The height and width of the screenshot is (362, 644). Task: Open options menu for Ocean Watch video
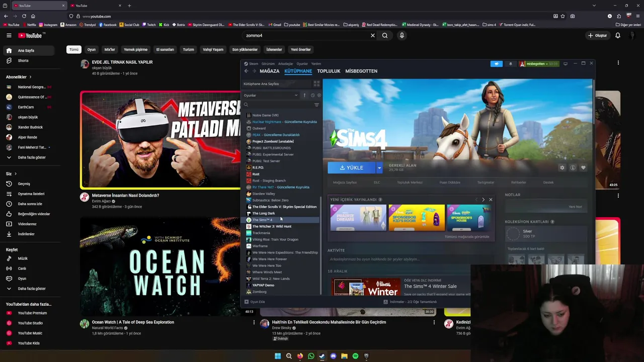click(x=254, y=322)
